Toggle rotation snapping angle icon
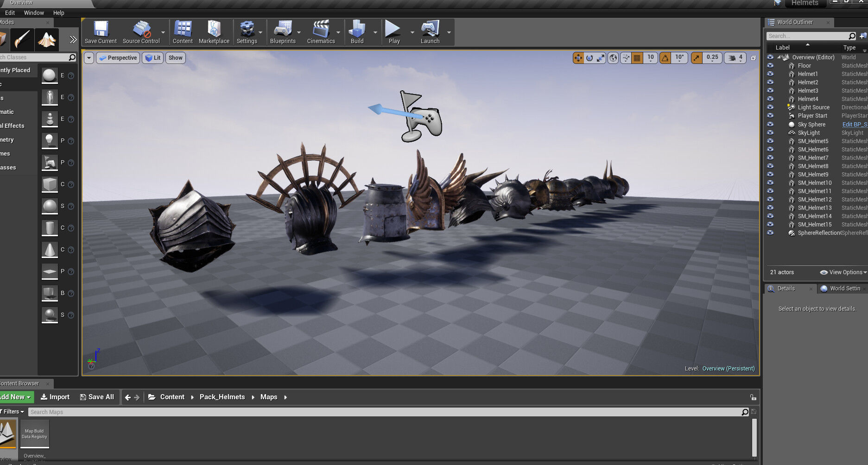 click(665, 58)
